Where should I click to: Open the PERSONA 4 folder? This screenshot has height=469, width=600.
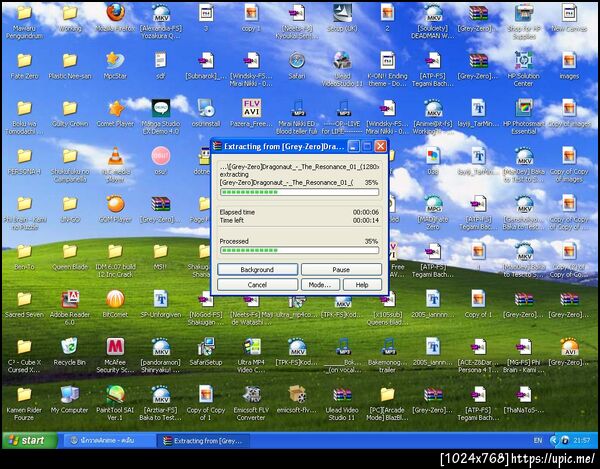pos(24,156)
